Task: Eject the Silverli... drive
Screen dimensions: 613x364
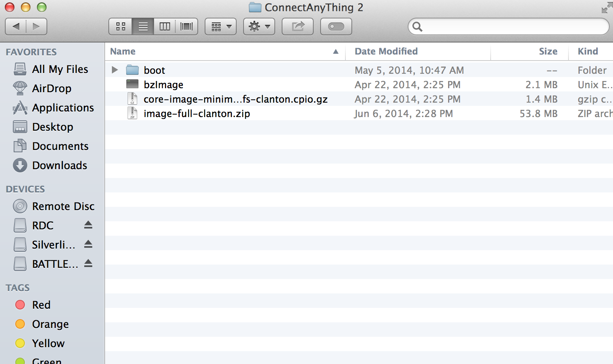Action: 88,244
